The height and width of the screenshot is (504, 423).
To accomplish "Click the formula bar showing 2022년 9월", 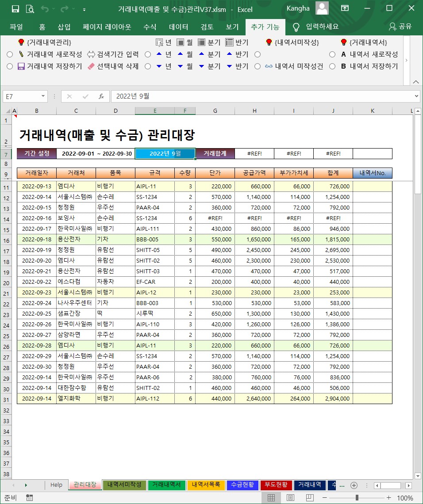I will tap(262, 96).
